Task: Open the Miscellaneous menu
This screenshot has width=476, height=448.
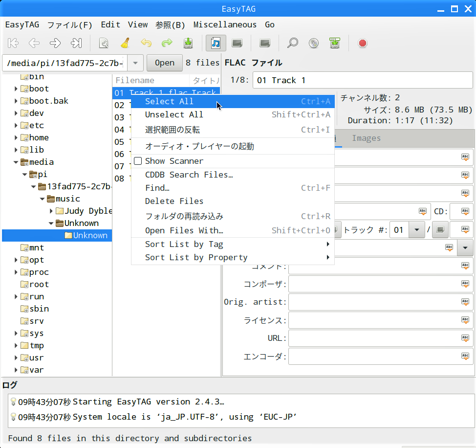Action: pyautogui.click(x=225, y=24)
